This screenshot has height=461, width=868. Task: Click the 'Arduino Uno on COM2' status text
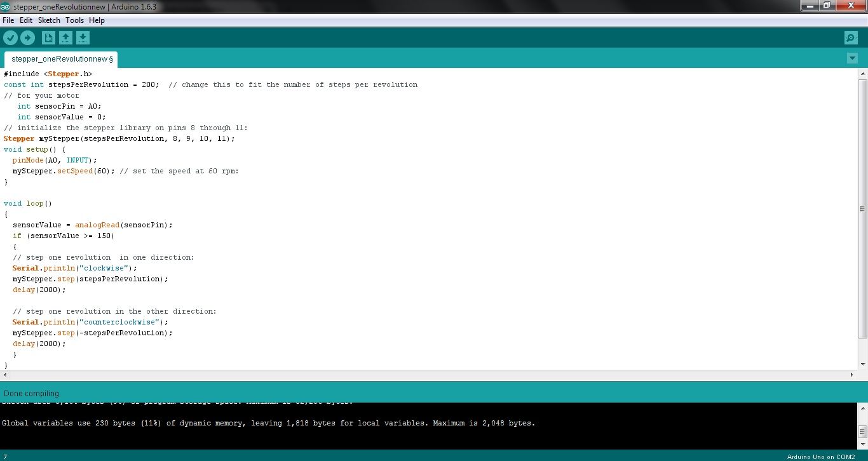pos(820,457)
